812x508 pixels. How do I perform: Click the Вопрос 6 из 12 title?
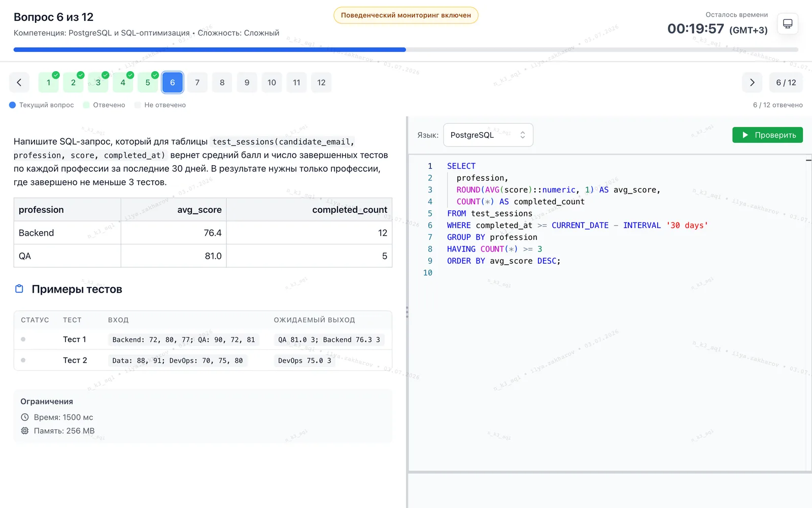click(54, 17)
